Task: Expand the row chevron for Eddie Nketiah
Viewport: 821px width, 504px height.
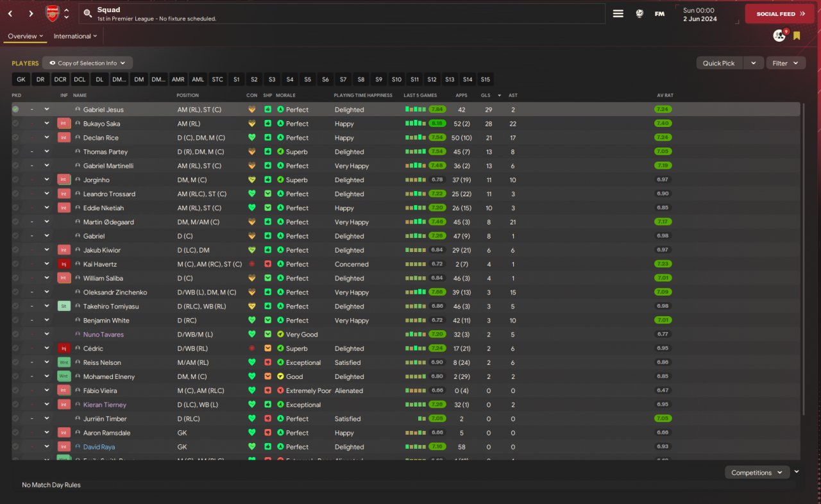Action: 47,208
